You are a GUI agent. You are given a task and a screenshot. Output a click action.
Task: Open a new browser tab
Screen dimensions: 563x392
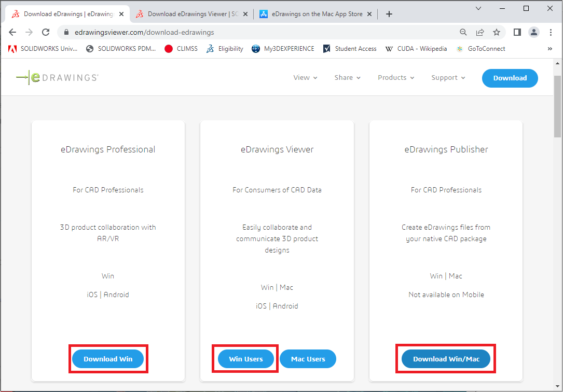coord(389,14)
